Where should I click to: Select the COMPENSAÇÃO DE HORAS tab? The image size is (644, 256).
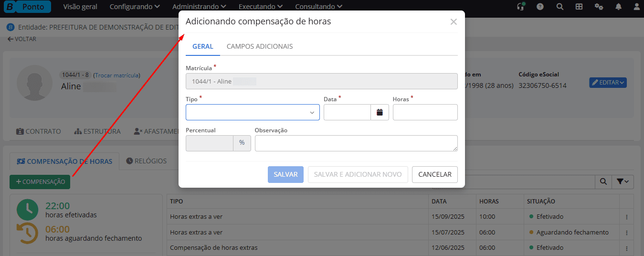tap(64, 161)
